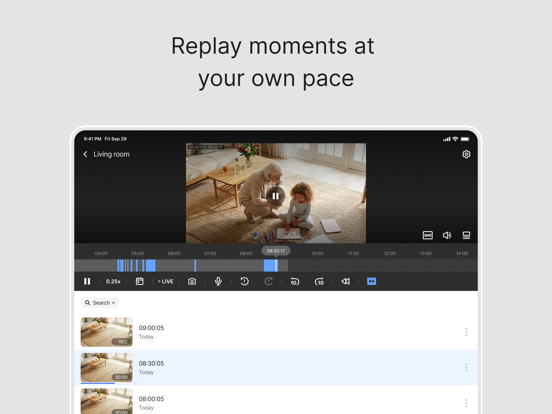Rewind 10 seconds
Screen dimensions: 552x414
[295, 281]
